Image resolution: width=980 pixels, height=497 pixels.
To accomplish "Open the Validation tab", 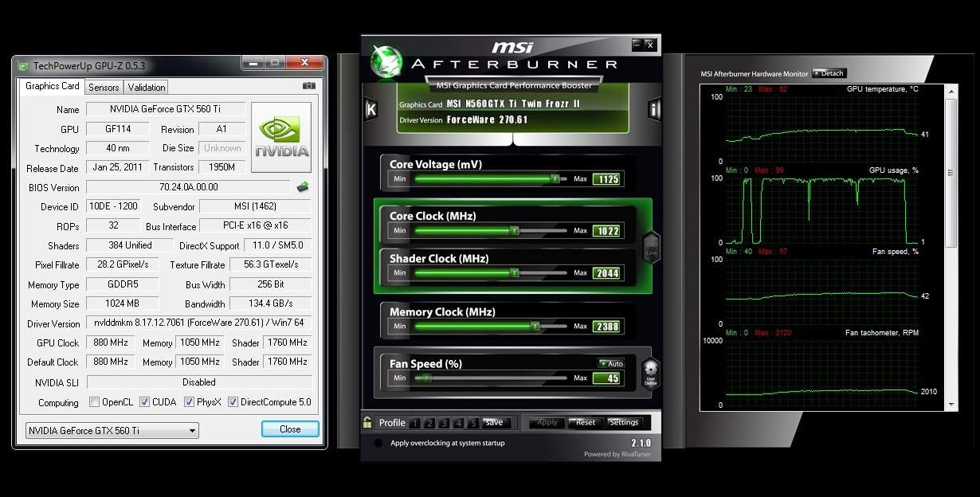I will pos(147,88).
